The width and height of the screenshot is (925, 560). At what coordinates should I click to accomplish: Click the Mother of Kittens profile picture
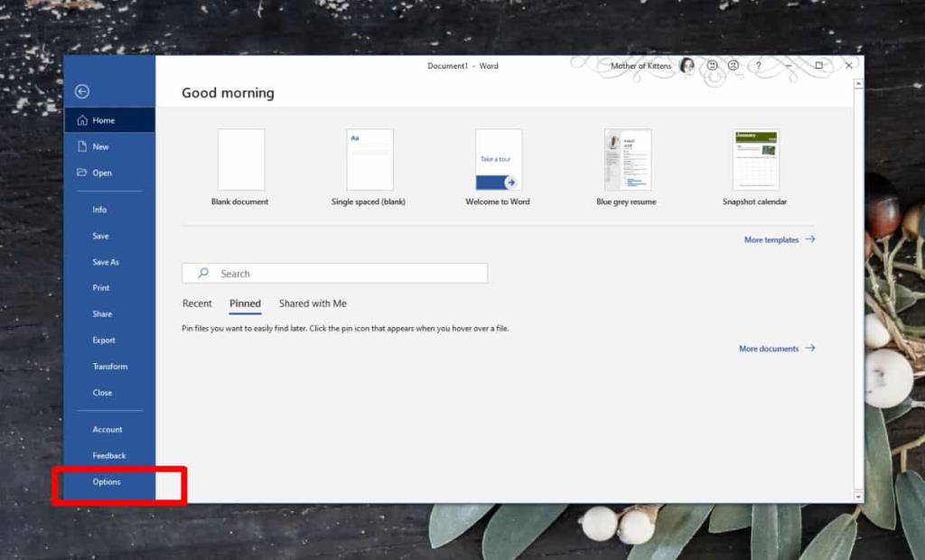[x=687, y=65]
